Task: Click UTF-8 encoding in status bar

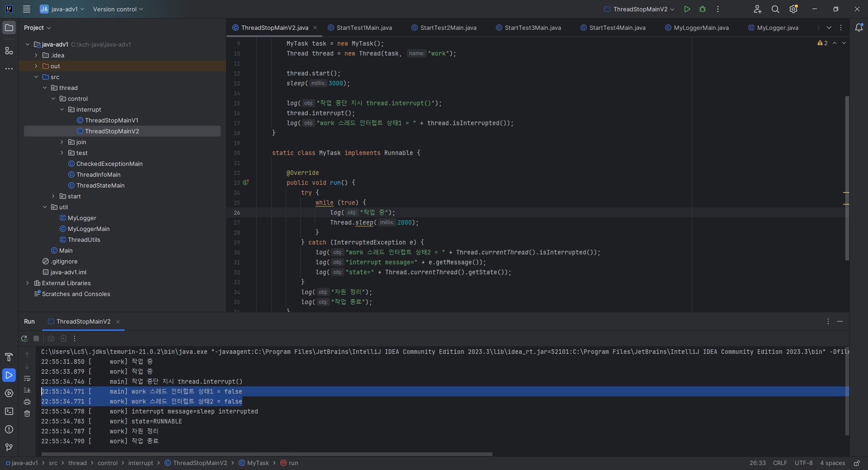Action: coord(803,463)
